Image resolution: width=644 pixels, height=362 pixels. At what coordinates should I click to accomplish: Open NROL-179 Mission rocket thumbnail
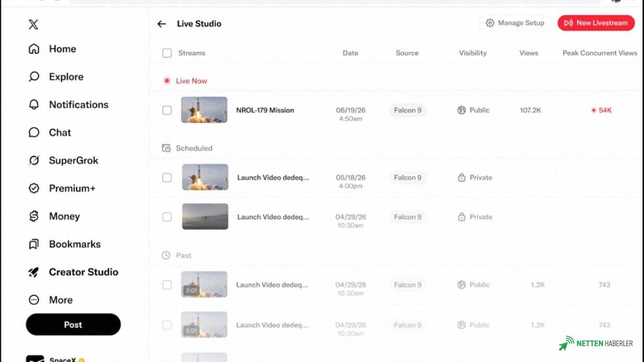(x=204, y=110)
